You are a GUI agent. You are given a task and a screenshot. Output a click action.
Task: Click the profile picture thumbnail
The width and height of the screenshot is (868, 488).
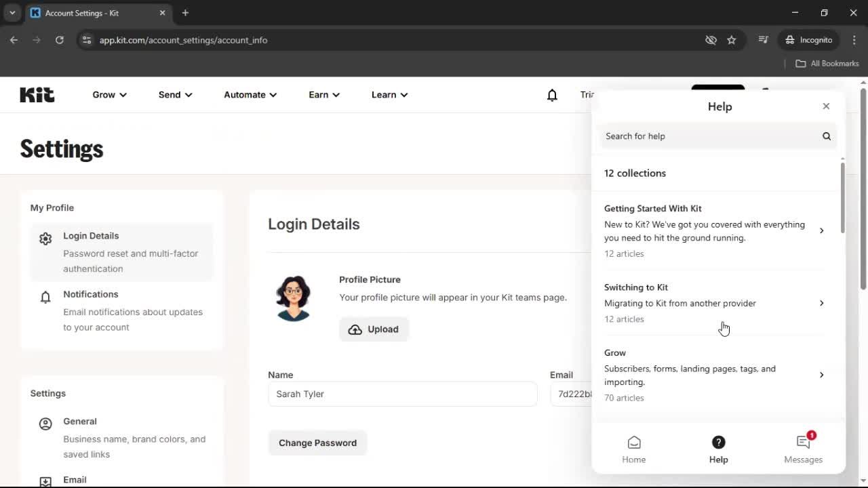pos(294,298)
